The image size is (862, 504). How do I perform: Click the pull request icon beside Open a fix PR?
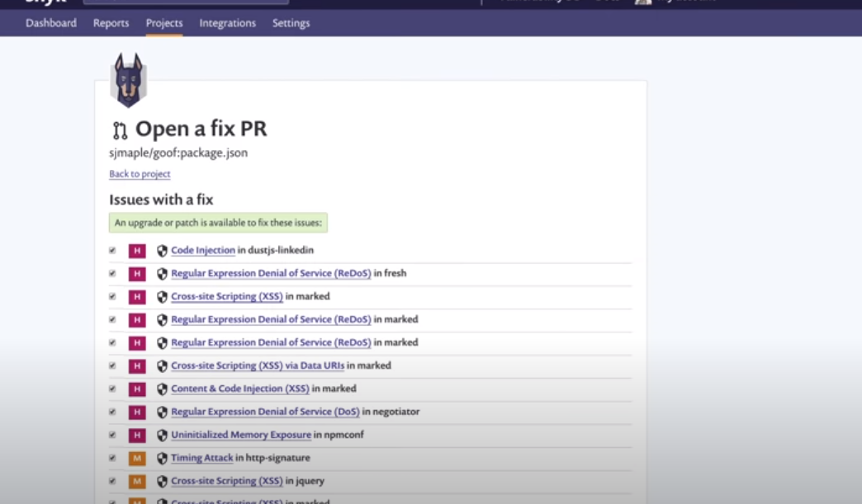pyautogui.click(x=120, y=130)
